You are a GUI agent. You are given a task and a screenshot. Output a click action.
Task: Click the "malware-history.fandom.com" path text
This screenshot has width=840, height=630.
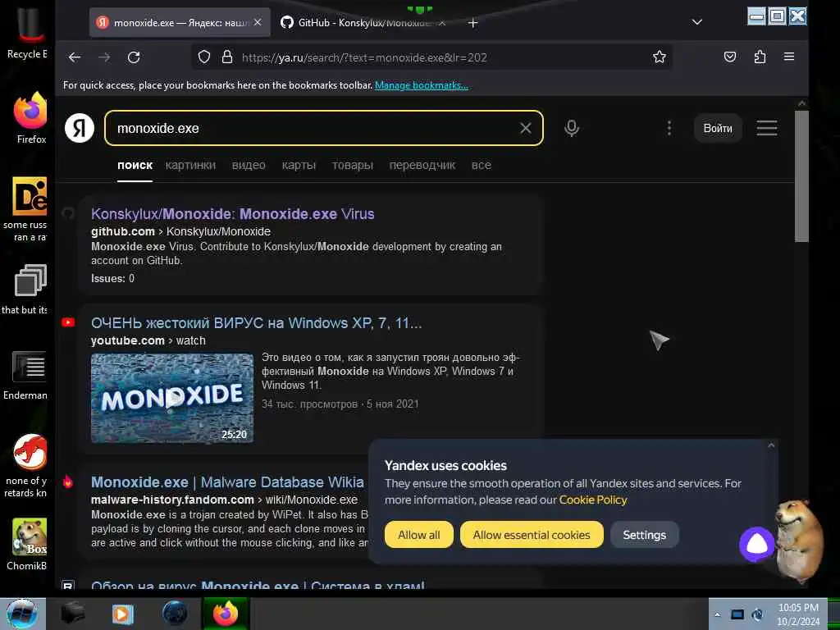172,500
